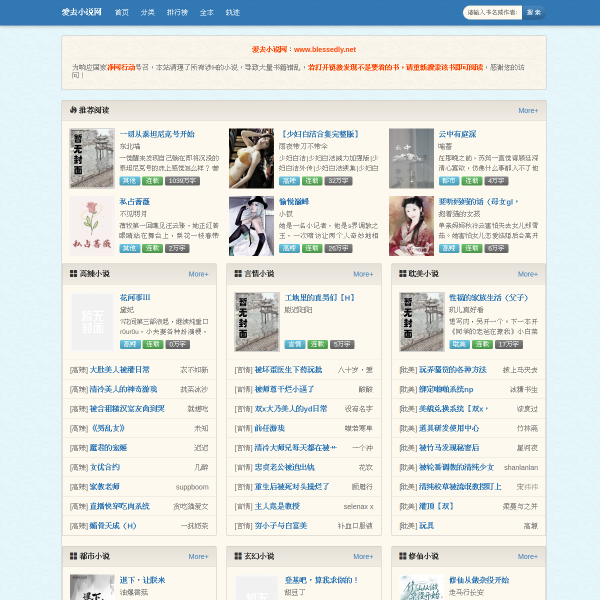Click the grid icon next to 言情小说
The image size is (600, 600).
[238, 274]
